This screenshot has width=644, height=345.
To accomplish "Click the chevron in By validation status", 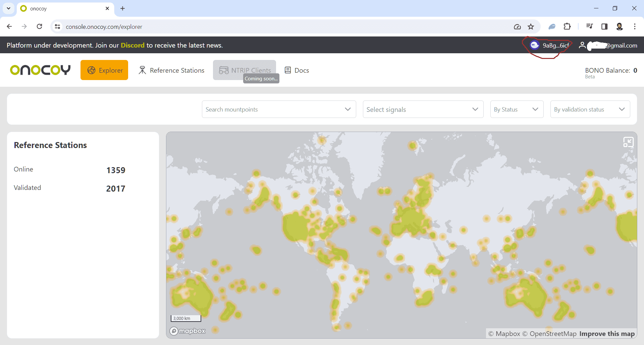I will [622, 109].
